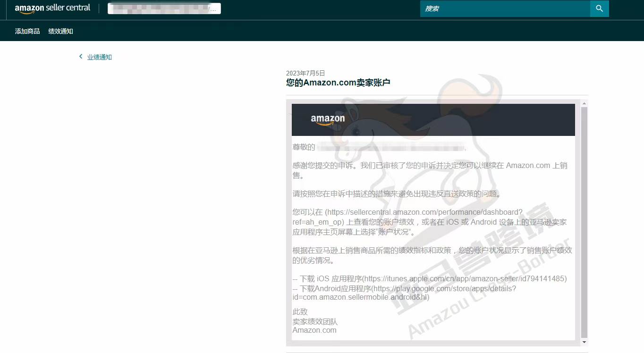644x353 pixels.
Task: Open the 绩效通知 menu item
Action: point(60,32)
